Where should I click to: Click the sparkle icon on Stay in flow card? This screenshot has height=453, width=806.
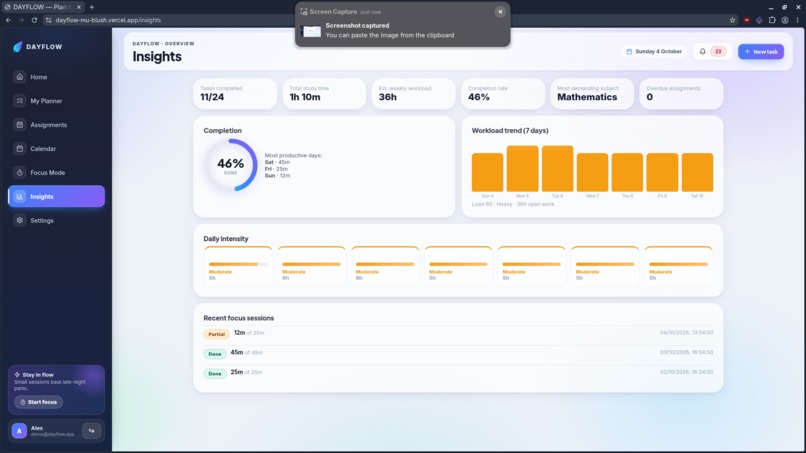17,375
